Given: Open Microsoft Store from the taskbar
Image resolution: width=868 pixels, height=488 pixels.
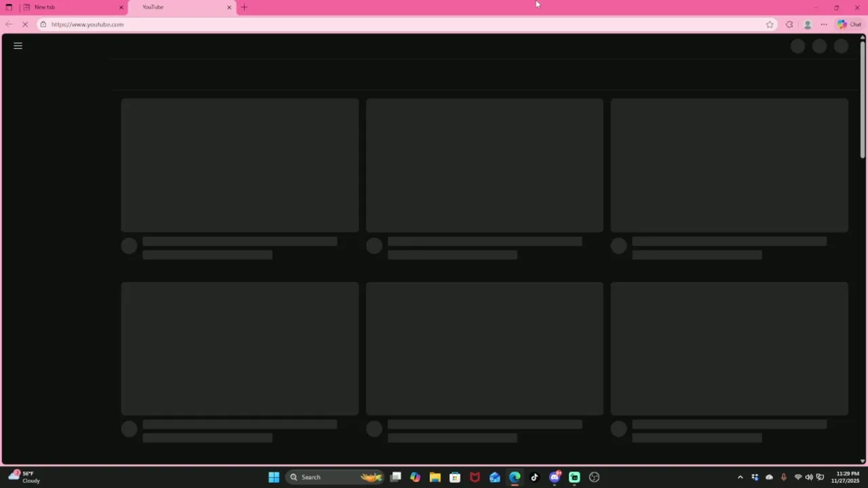Looking at the screenshot, I should point(455,477).
